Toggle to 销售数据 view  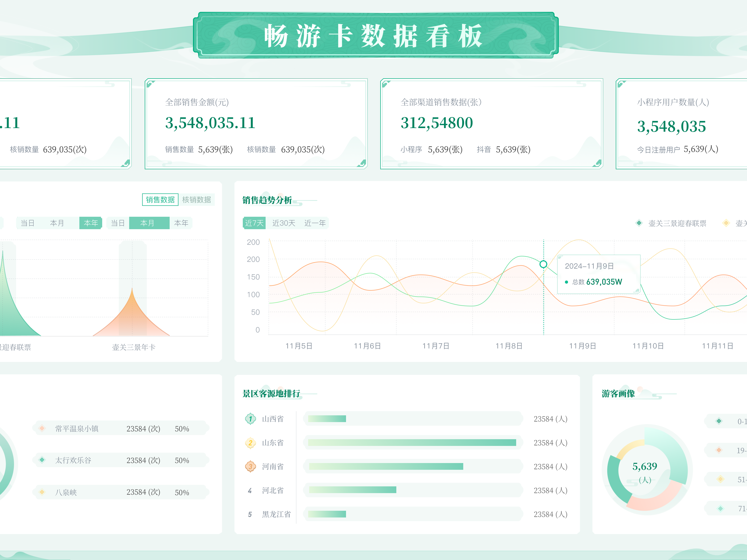(x=160, y=199)
